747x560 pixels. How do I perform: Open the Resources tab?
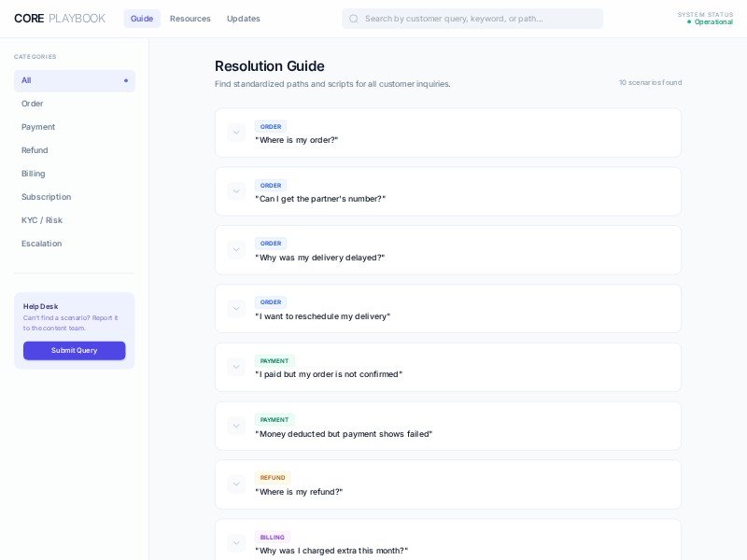(190, 19)
